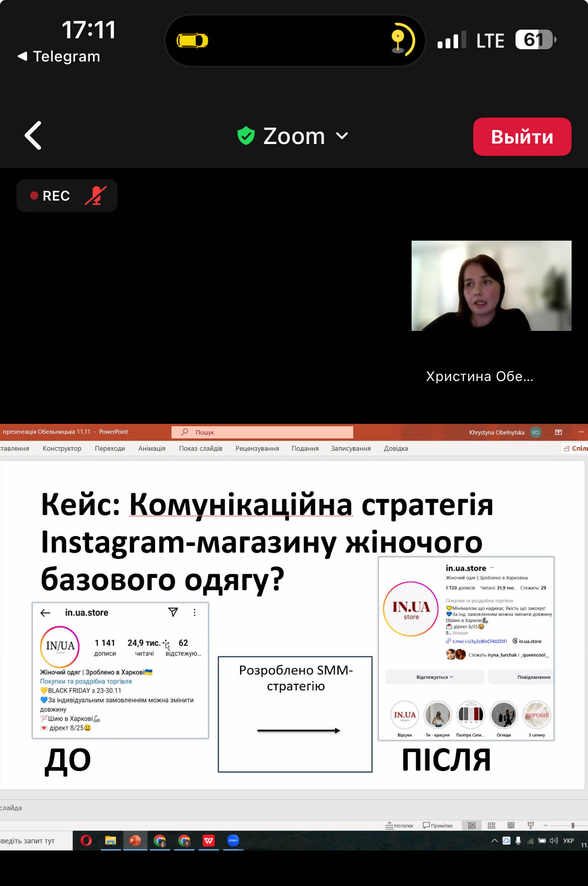Click the slide title Кейс: Комунікаційна стратегія
Viewport: 588px width, 886px height.
point(267,505)
